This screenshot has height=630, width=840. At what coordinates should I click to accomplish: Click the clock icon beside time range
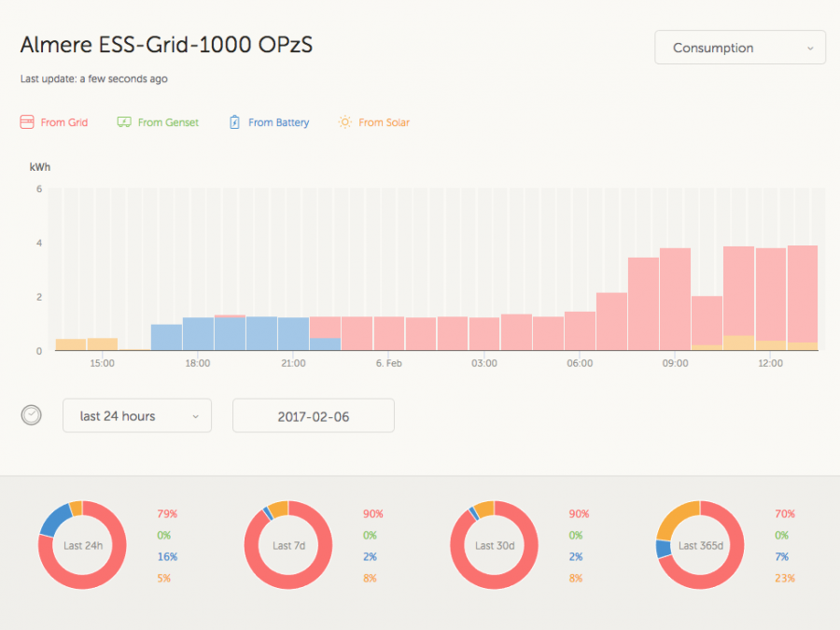point(32,415)
